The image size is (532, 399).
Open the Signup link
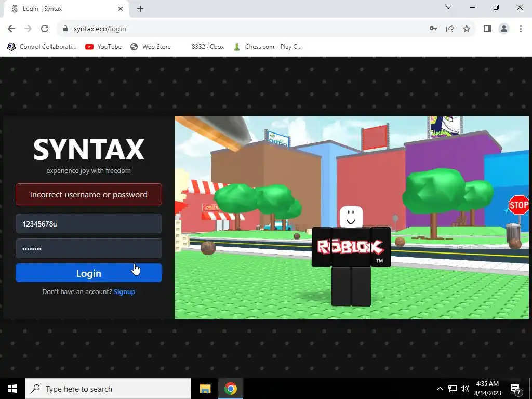(x=124, y=292)
